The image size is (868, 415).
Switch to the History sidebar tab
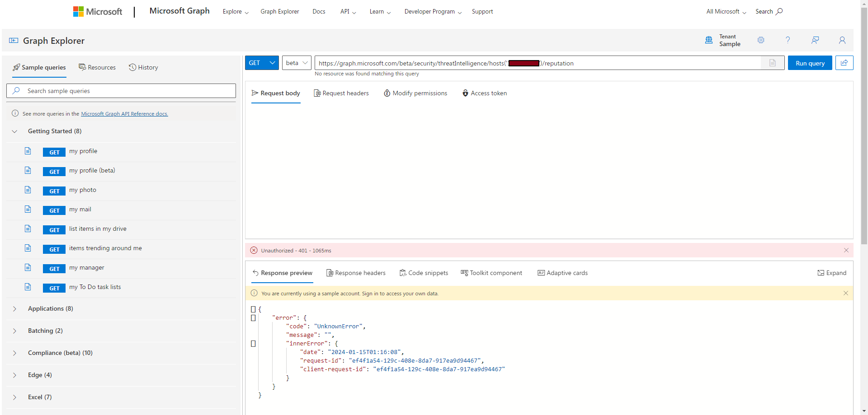pos(143,67)
